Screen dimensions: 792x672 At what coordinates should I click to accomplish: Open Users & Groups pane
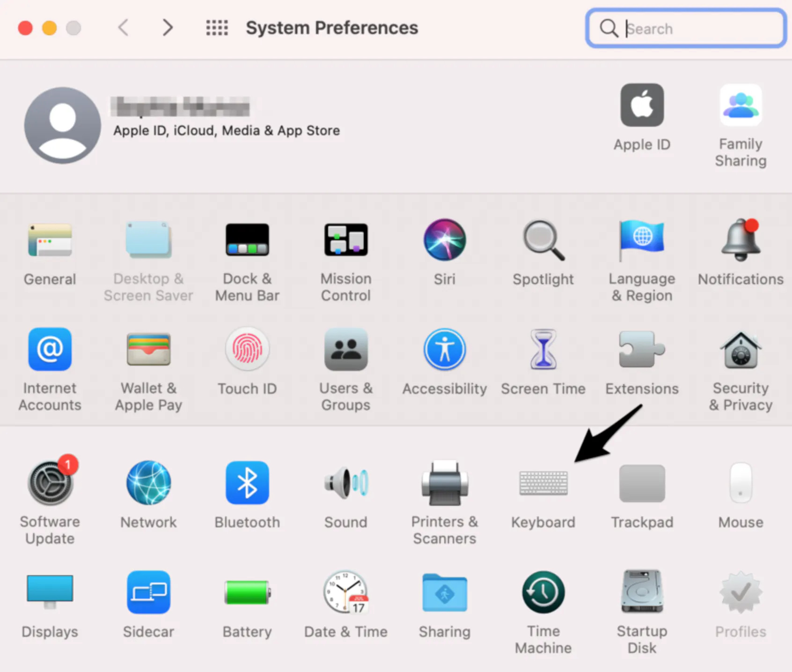pos(346,349)
